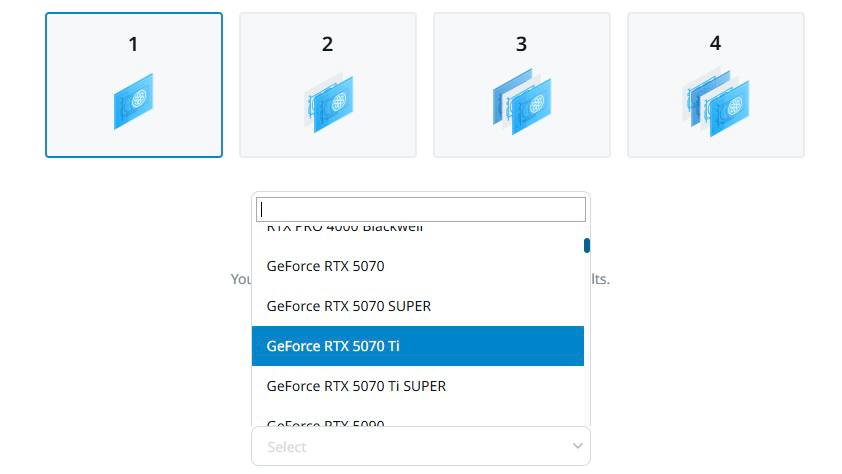Click the quad GPU cards icon
Viewport: 842px width, 474px height.
[x=716, y=103]
